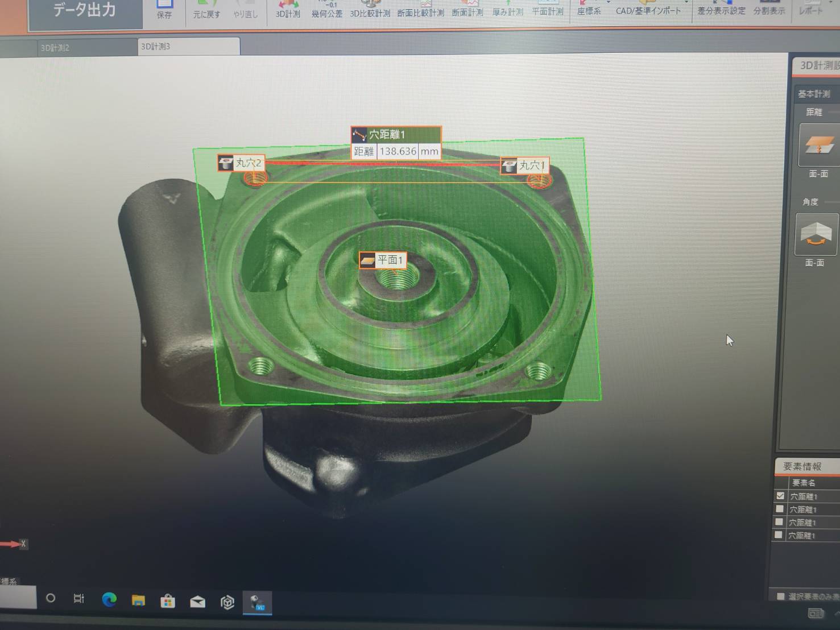Choose the 角度 面-面 angle icon

pos(816,234)
